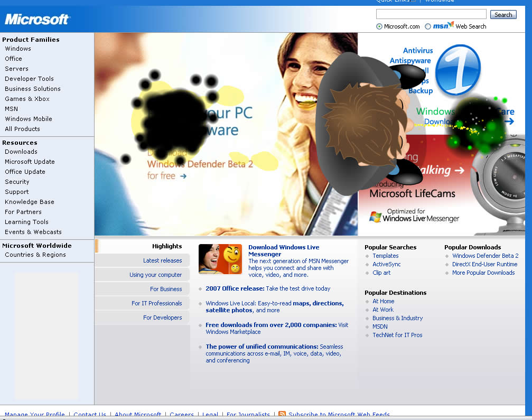The height and width of the screenshot is (420, 532).
Task: Open the Servers link
Action: (16, 69)
